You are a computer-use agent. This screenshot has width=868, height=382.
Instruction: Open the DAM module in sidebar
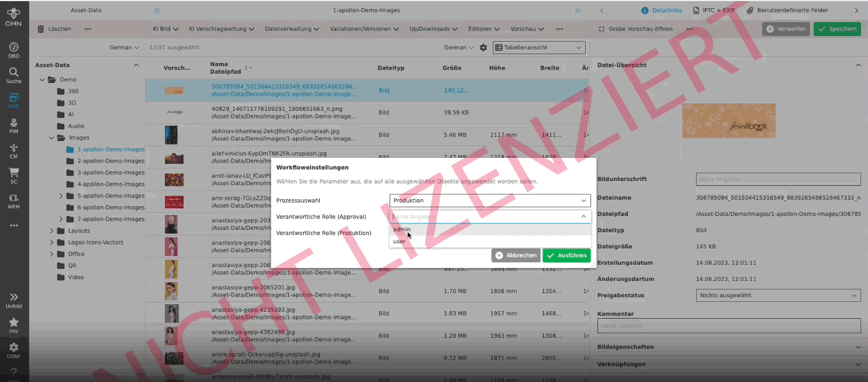[13, 100]
